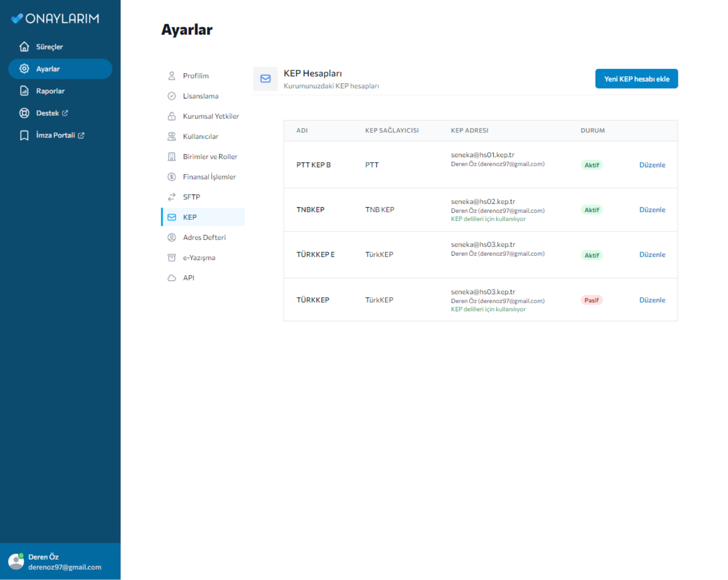Open the Profilim settings section

pos(196,76)
